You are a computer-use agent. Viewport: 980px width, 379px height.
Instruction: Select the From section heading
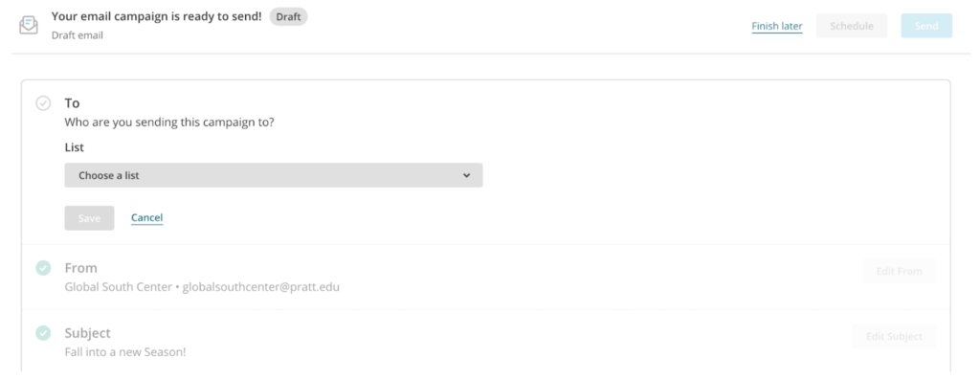pos(81,268)
